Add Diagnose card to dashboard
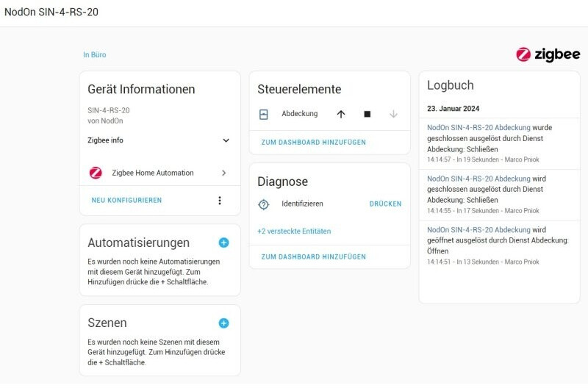The height and width of the screenshot is (388, 588). click(x=313, y=257)
